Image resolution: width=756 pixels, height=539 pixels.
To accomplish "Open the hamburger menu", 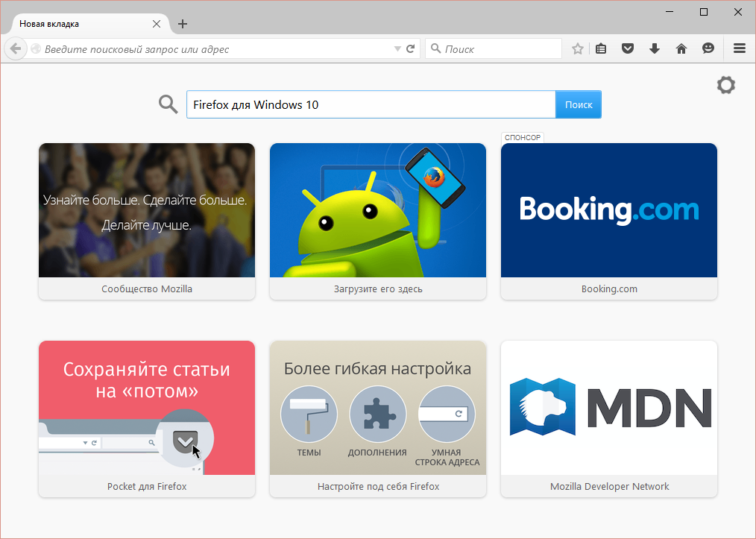I will (x=739, y=48).
